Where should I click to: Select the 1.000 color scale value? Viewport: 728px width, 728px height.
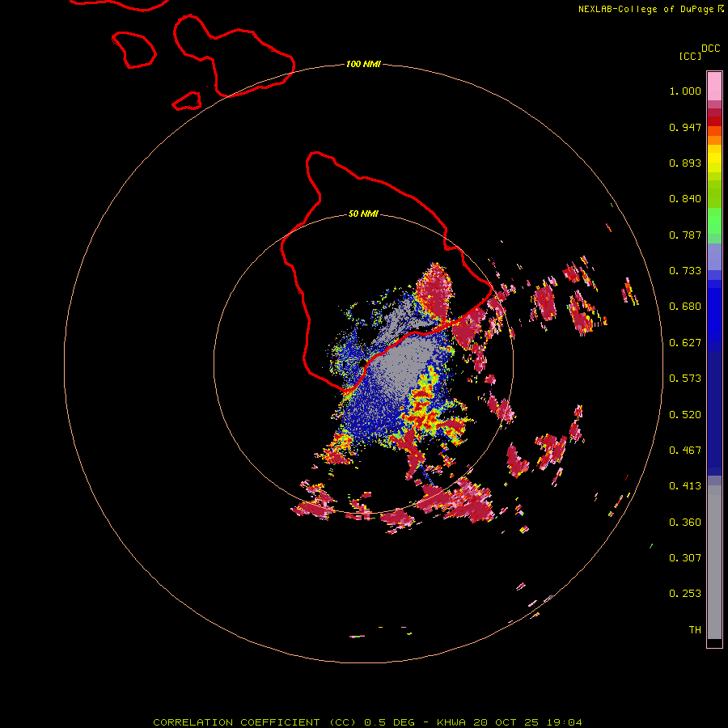[x=685, y=91]
